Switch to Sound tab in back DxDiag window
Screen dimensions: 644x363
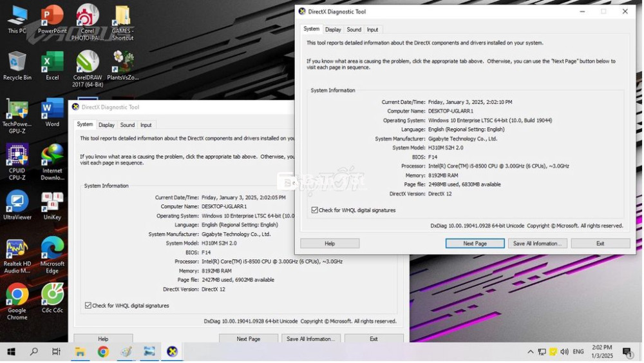127,125
